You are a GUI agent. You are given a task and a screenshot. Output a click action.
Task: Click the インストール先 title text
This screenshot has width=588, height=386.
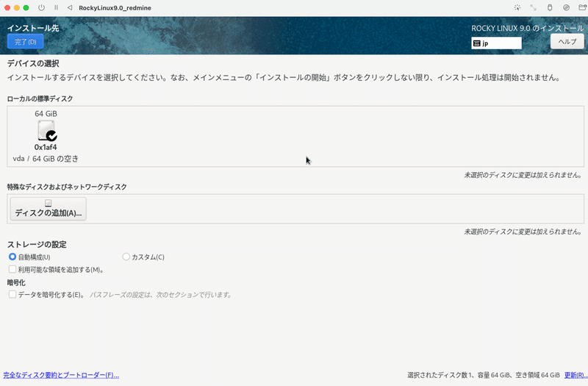(33, 28)
